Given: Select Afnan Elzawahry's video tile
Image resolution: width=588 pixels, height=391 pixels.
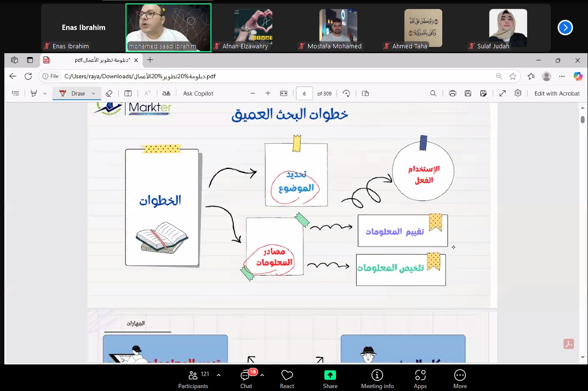Looking at the screenshot, I should coord(253,28).
